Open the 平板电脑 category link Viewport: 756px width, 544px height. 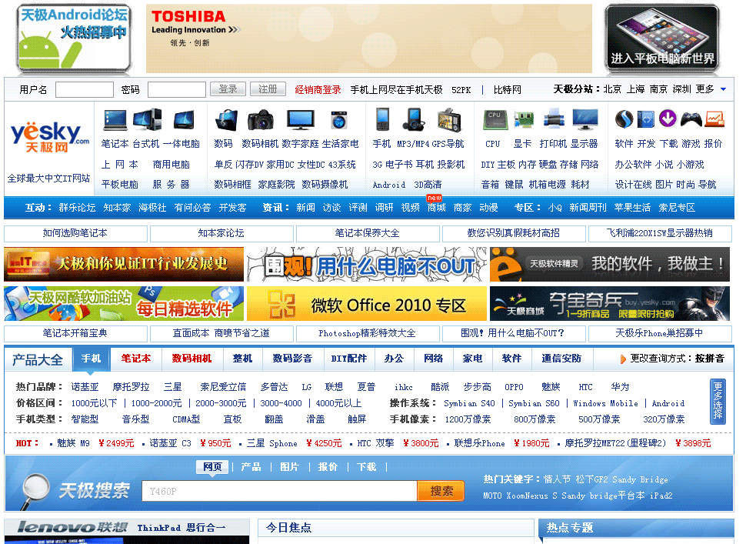pyautogui.click(x=119, y=185)
